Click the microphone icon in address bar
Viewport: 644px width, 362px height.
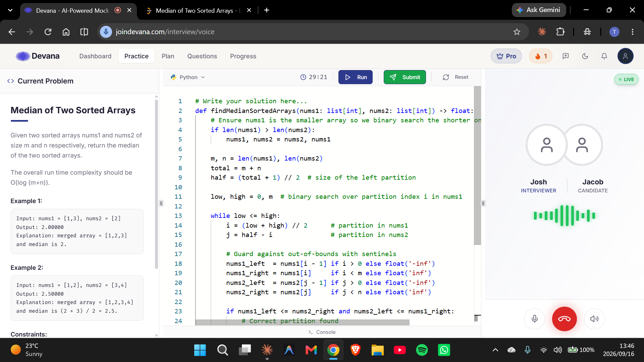(x=106, y=32)
